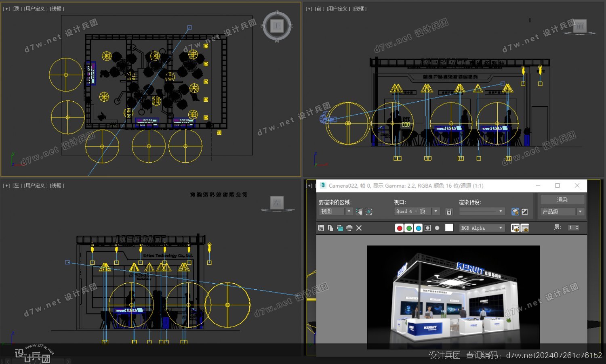Clone the rendered frame window
This screenshot has width=606, height=364.
pyautogui.click(x=340, y=228)
